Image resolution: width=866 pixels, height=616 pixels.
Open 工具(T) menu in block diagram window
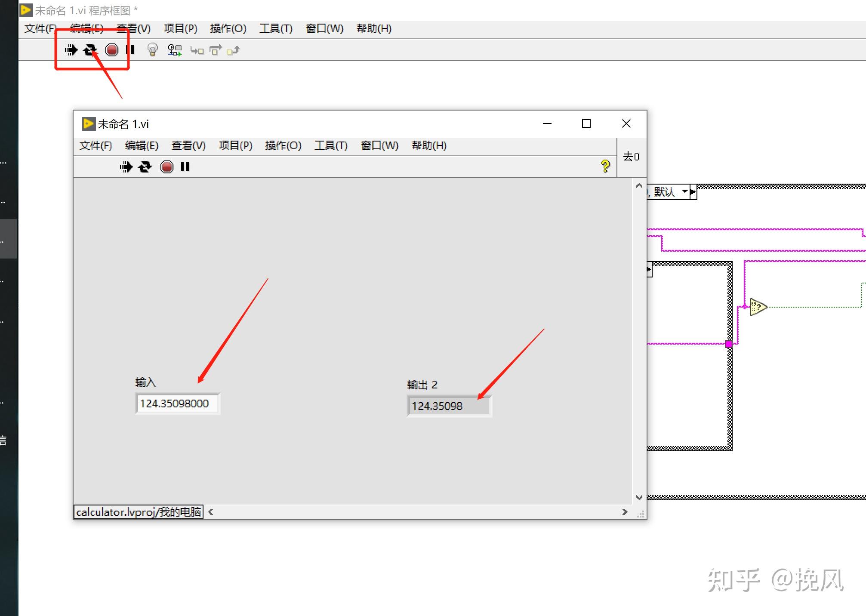tap(276, 29)
